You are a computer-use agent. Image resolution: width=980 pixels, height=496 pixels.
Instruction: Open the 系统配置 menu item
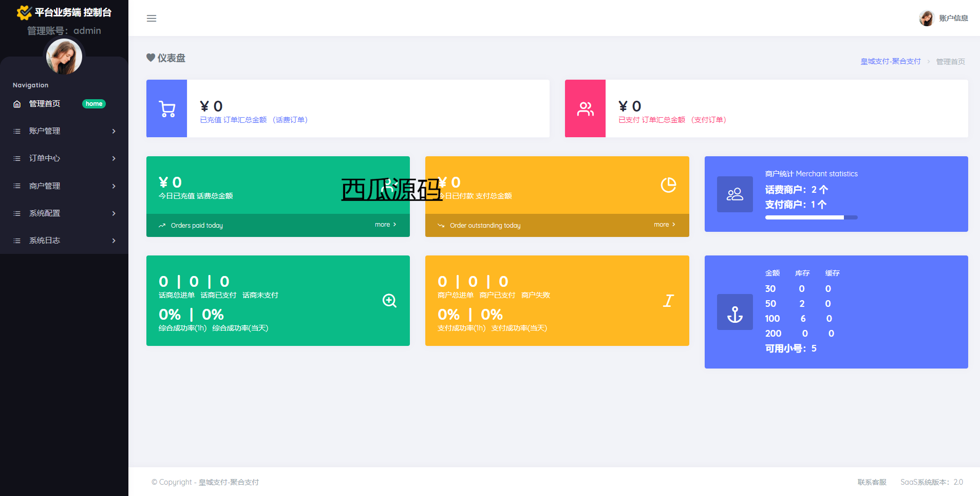click(x=64, y=213)
